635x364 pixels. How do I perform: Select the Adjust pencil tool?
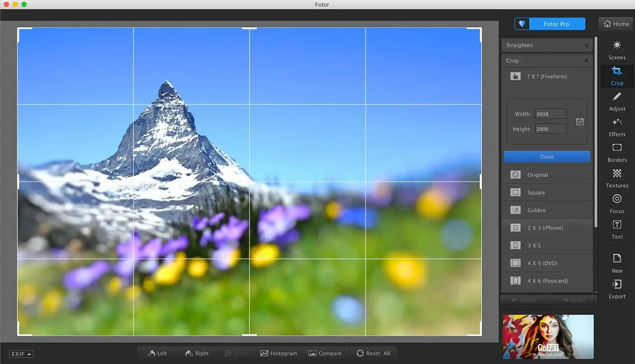[617, 102]
